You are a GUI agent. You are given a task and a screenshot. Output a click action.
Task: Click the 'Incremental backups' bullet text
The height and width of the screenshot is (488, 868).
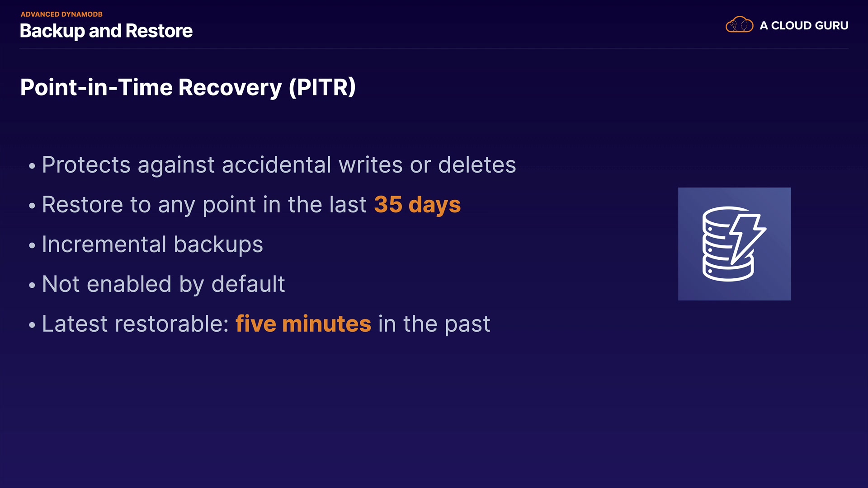click(x=152, y=244)
